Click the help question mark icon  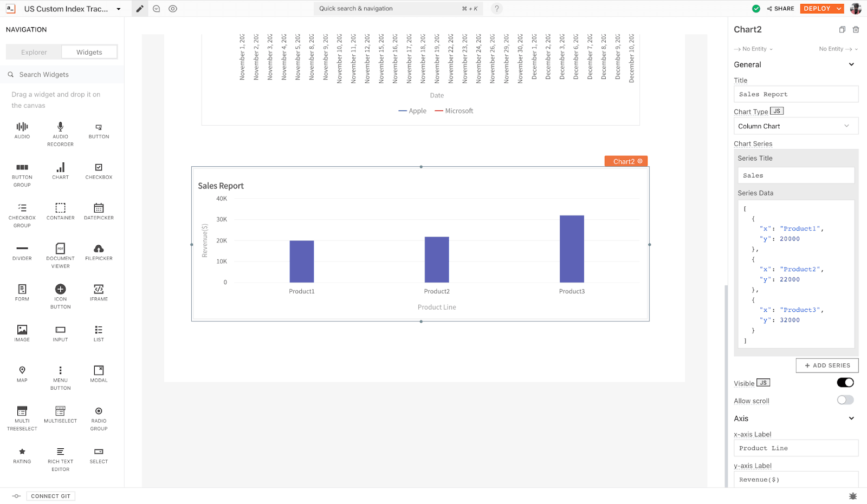click(x=496, y=9)
